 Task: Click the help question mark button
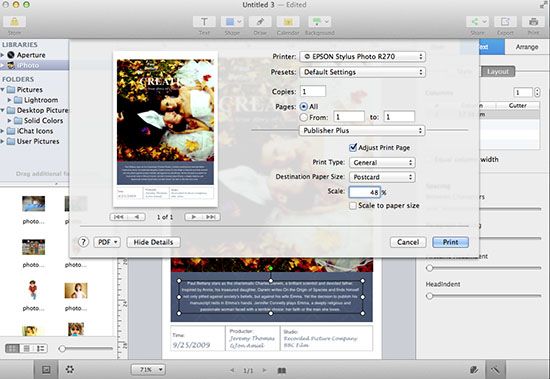tap(83, 242)
